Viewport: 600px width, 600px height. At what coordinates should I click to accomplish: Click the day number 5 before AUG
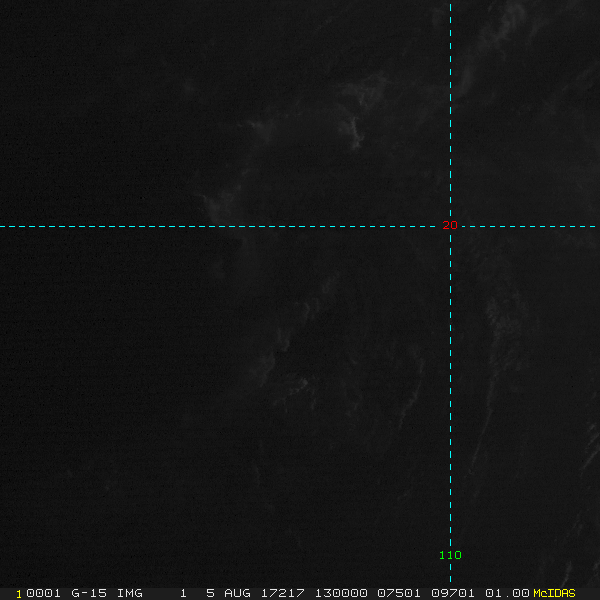[211, 593]
